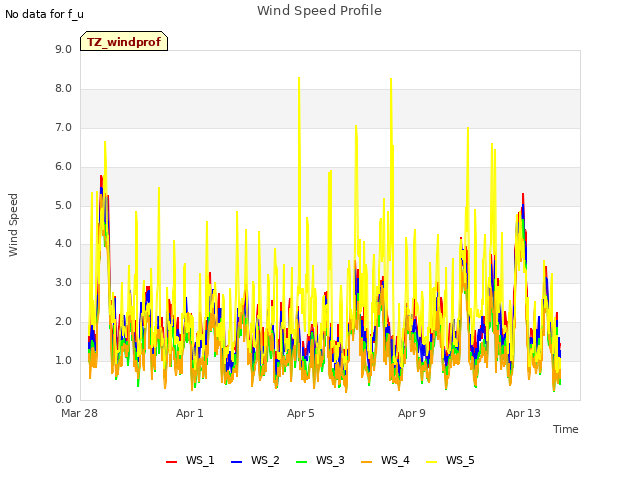Click the Wind Speed y-axis title
640x480 pixels.
tap(13, 225)
